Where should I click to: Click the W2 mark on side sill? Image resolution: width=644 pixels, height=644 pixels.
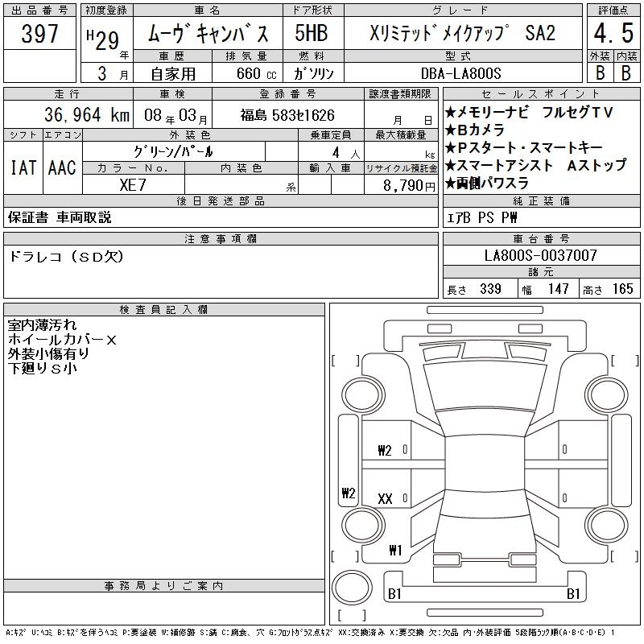pos(349,493)
